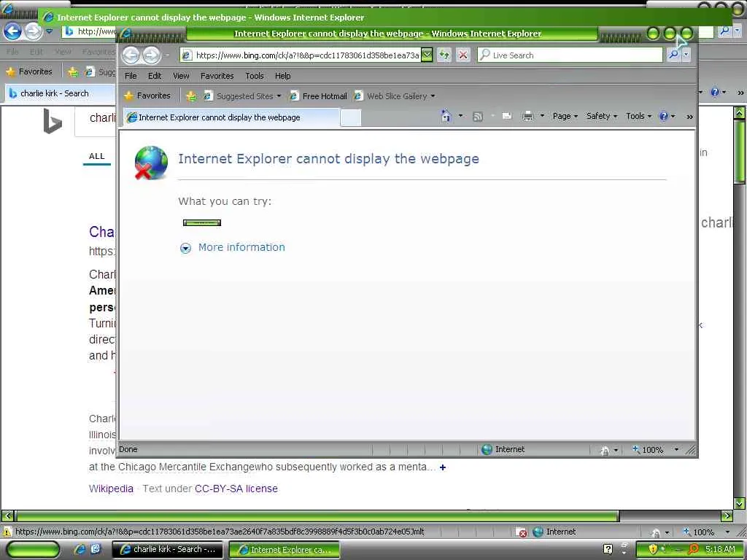Click Back button in front IE window

[x=131, y=55]
